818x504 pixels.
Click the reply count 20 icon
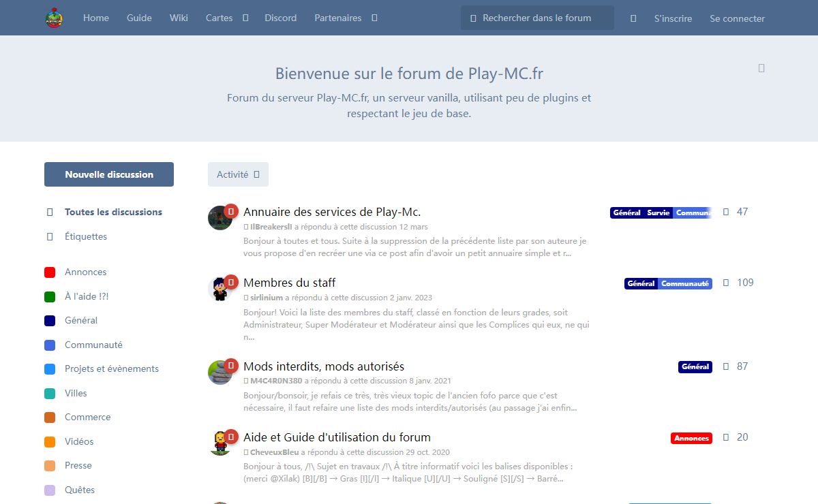[726, 437]
